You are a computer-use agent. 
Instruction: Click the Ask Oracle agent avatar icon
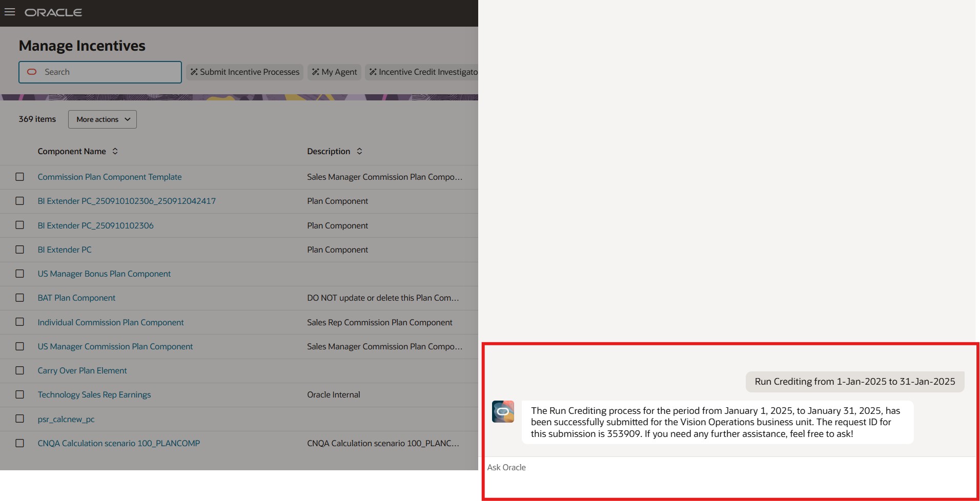tap(503, 411)
